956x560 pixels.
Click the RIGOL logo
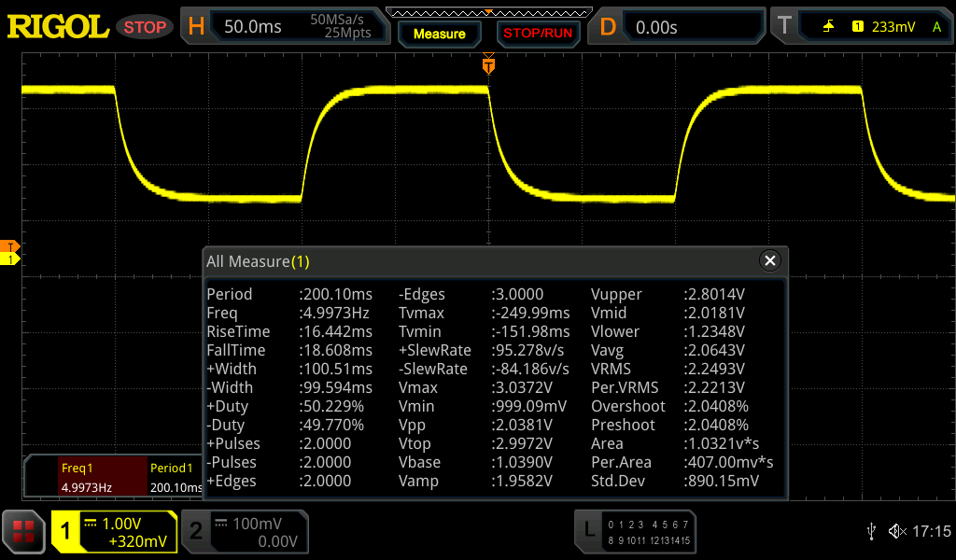click(x=58, y=27)
